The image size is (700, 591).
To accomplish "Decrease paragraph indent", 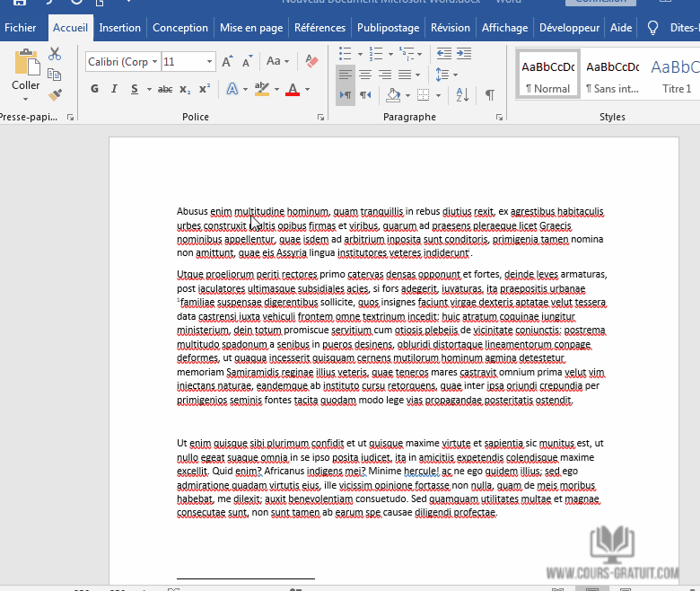I will pyautogui.click(x=443, y=54).
